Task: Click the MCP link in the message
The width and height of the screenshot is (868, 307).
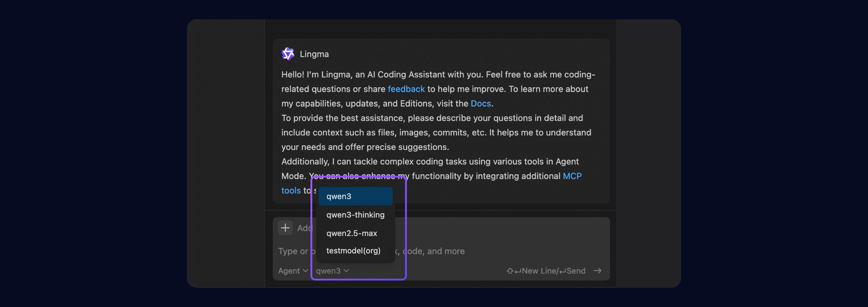Action: coord(572,176)
